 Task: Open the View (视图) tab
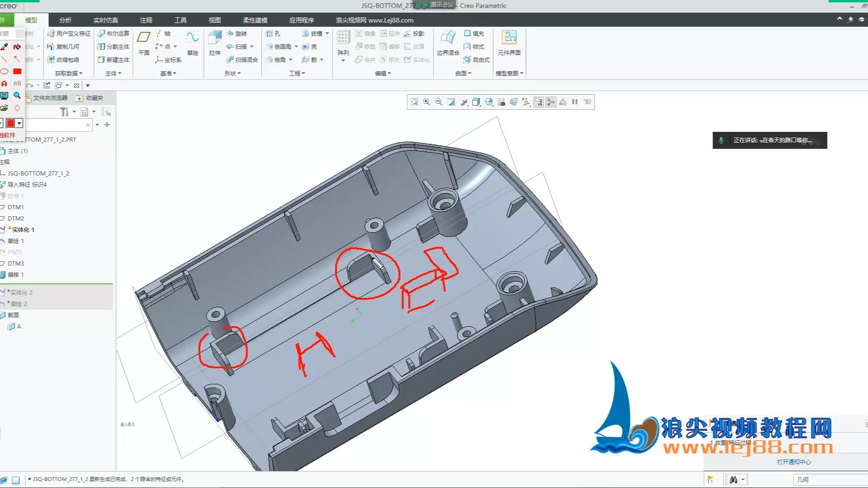[x=215, y=20]
